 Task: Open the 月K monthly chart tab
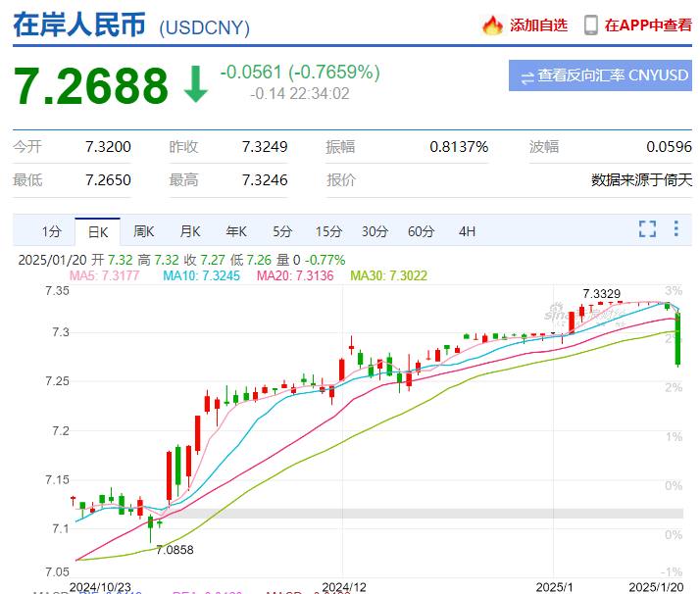(x=190, y=231)
